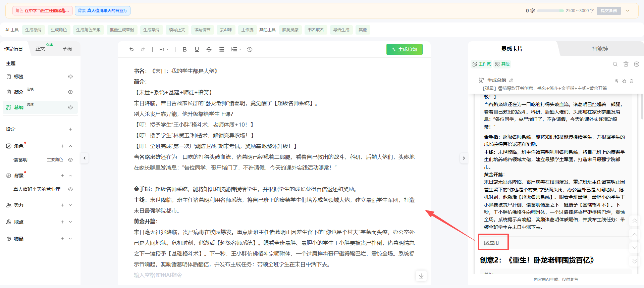Click the 提交参赛 button
Image resolution: width=644 pixels, height=288 pixels.
coord(609,11)
